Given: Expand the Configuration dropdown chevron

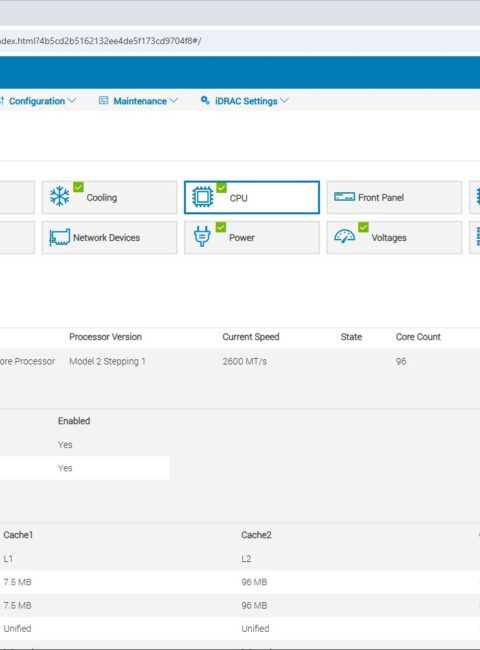Looking at the screenshot, I should tap(72, 101).
